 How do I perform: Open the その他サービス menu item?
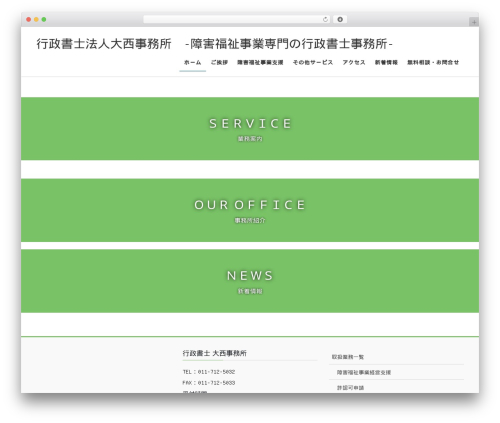313,62
